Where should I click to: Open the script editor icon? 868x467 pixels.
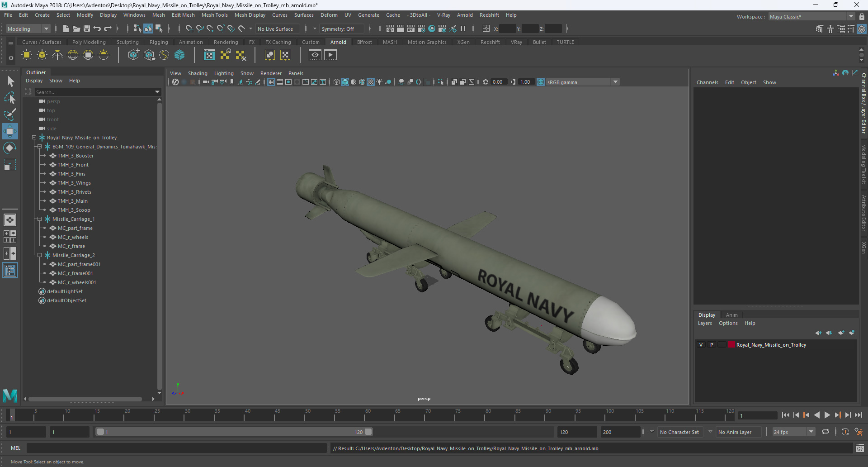pyautogui.click(x=860, y=448)
